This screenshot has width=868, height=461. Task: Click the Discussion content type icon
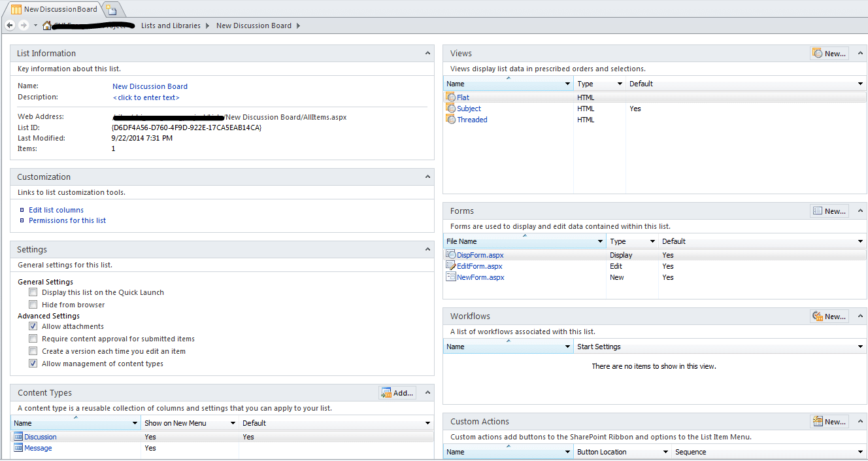pyautogui.click(x=18, y=437)
